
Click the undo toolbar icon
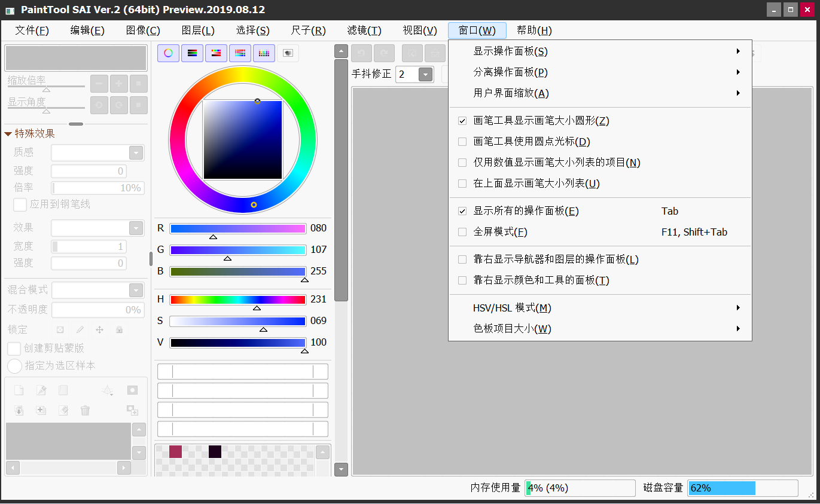[361, 53]
